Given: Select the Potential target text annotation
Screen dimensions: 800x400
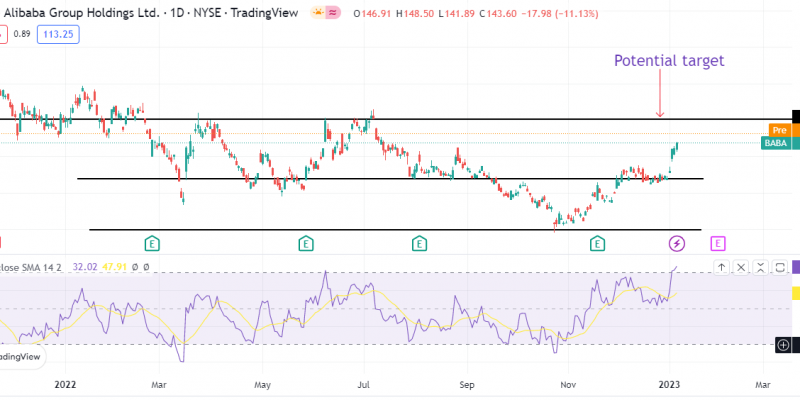Looking at the screenshot, I should point(669,61).
